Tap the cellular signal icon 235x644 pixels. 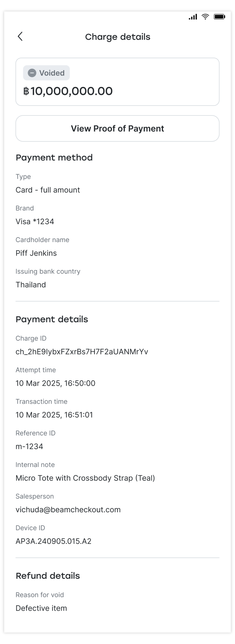click(193, 17)
